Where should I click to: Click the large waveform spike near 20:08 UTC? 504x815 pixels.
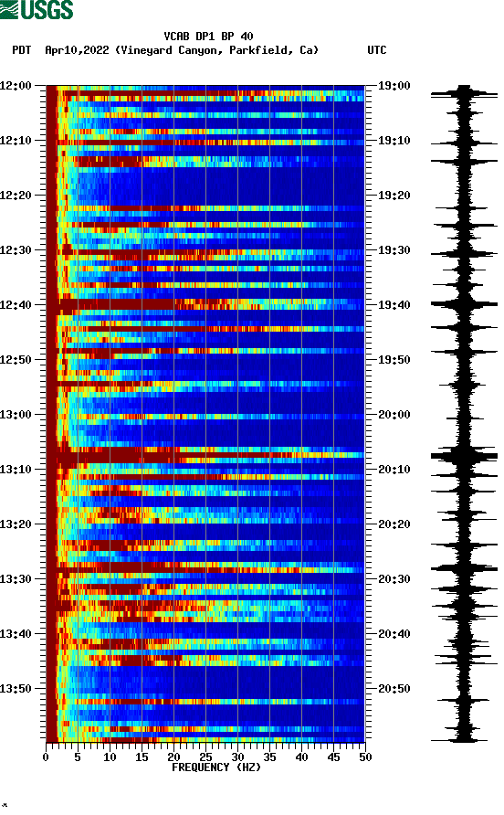pyautogui.click(x=464, y=456)
